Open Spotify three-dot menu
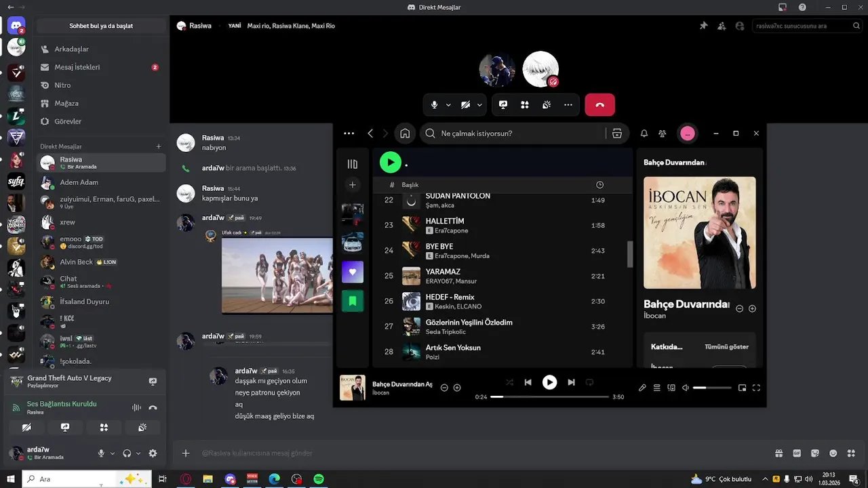This screenshot has width=868, height=488. coord(349,134)
